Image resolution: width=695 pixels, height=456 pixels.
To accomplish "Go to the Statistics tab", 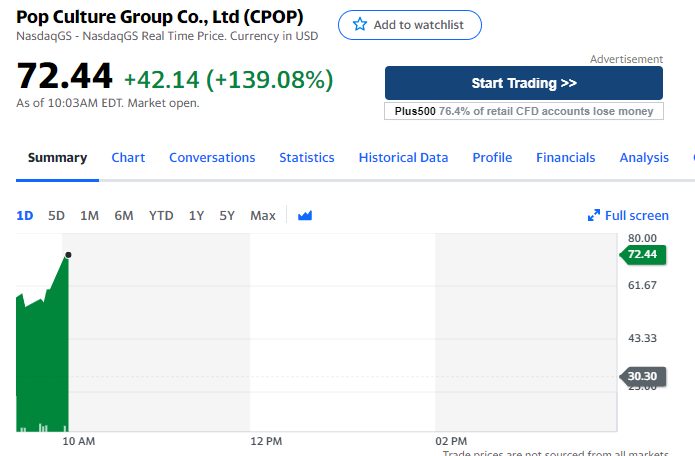I will pyautogui.click(x=307, y=158).
